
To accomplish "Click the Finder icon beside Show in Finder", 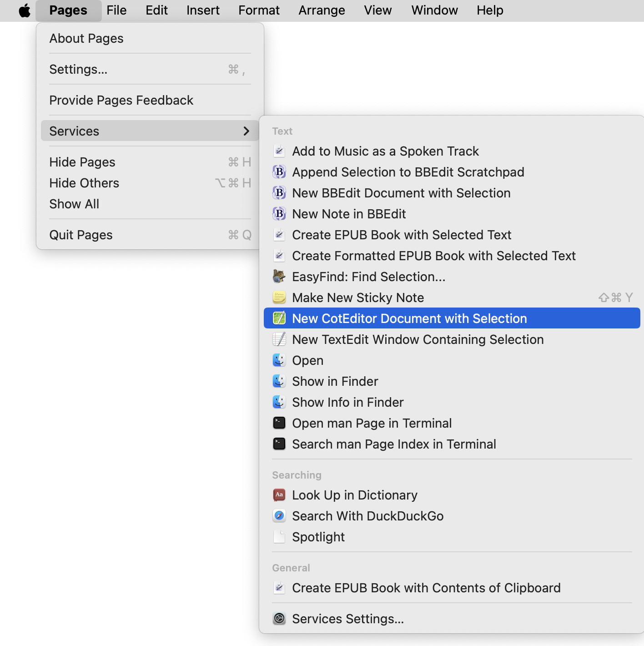I will (279, 381).
